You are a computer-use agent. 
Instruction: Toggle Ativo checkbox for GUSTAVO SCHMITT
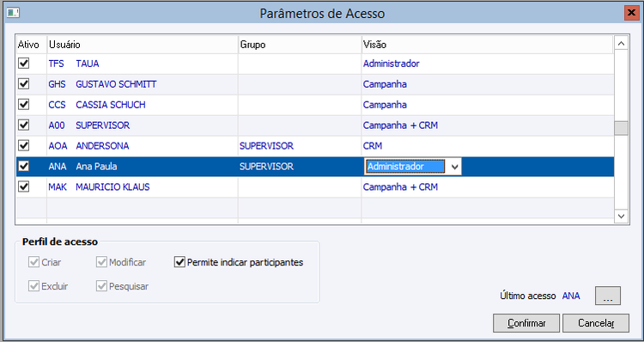(24, 84)
